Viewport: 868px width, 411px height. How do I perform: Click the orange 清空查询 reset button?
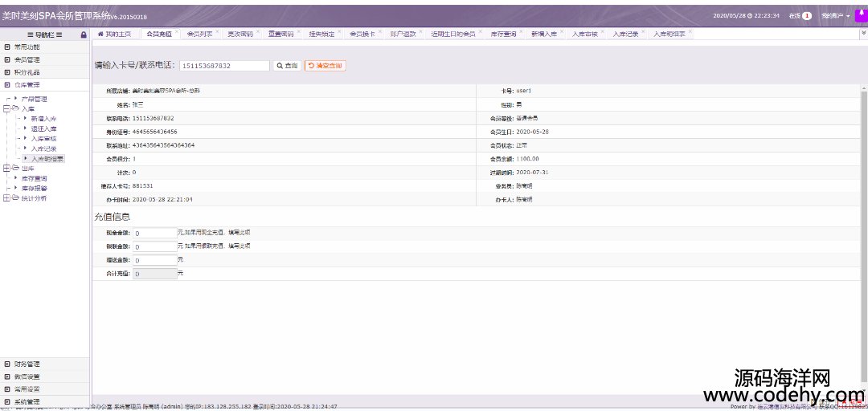(x=325, y=66)
